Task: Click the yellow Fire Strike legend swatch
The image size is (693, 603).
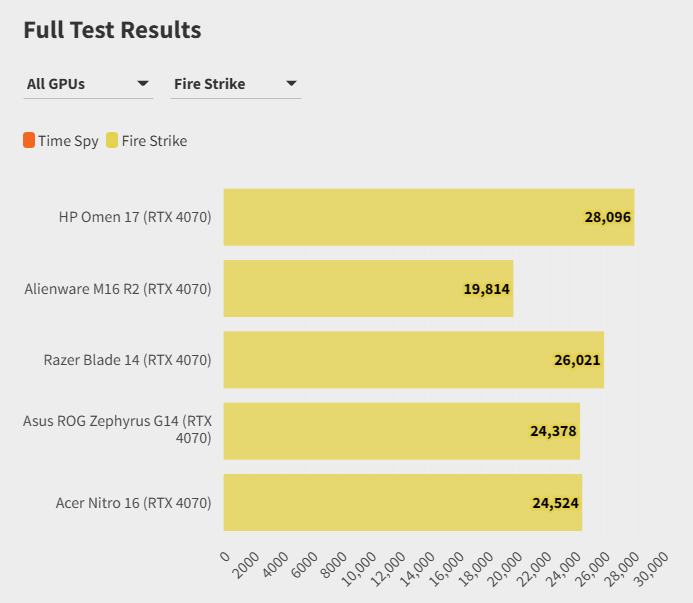Action: 112,141
